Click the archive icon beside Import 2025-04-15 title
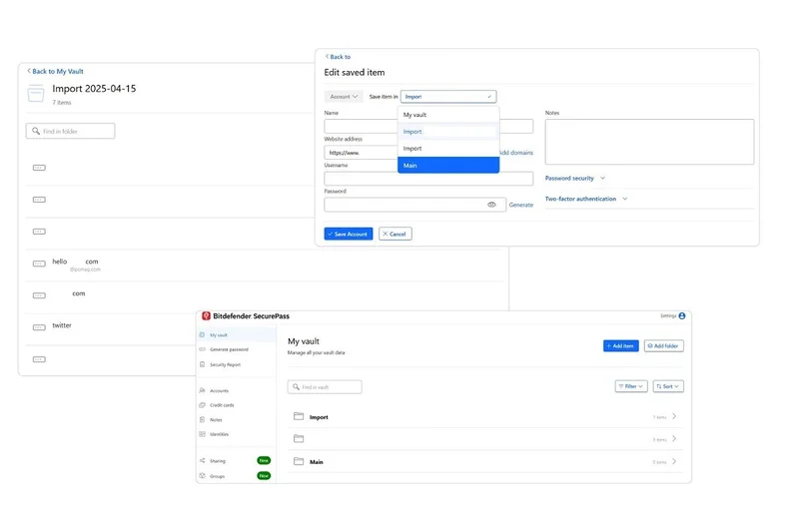The image size is (799, 532). [36, 94]
